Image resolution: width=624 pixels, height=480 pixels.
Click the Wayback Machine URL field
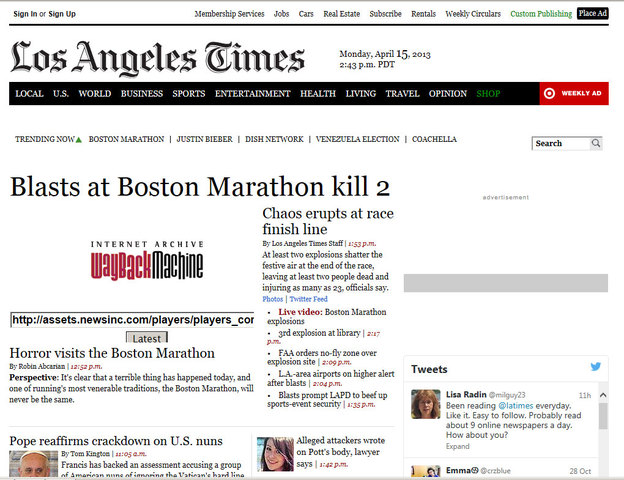(x=132, y=320)
